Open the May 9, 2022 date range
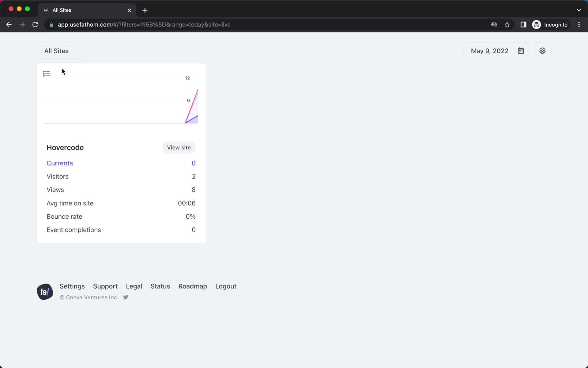 point(496,51)
